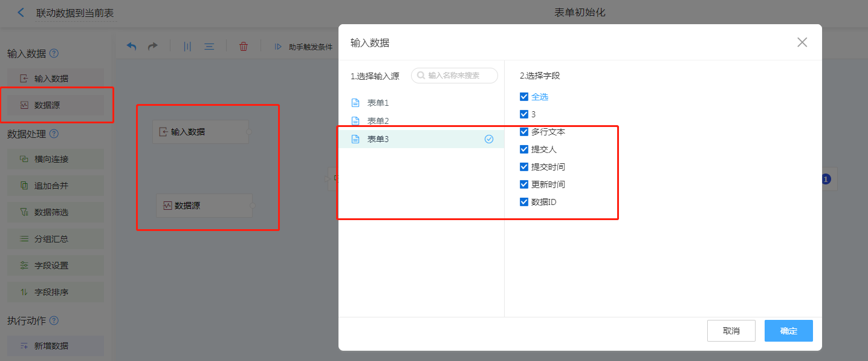
Task: Click help icon beside 输入数据 heading
Action: click(54, 53)
